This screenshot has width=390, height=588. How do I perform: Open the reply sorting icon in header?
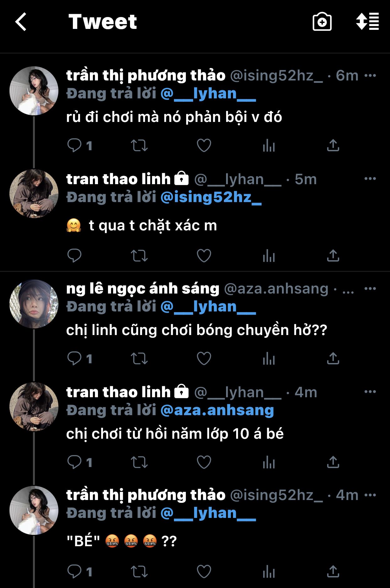pos(367,21)
